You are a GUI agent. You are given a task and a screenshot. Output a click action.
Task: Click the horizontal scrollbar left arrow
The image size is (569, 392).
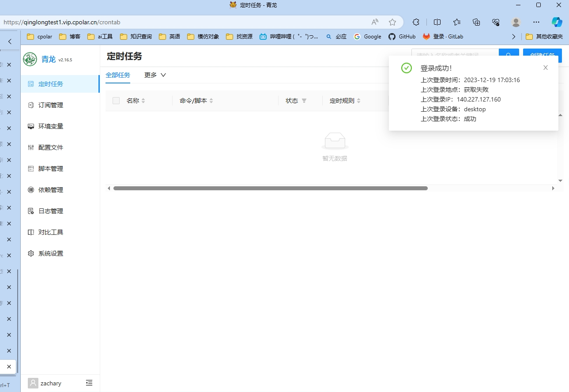[x=109, y=188]
